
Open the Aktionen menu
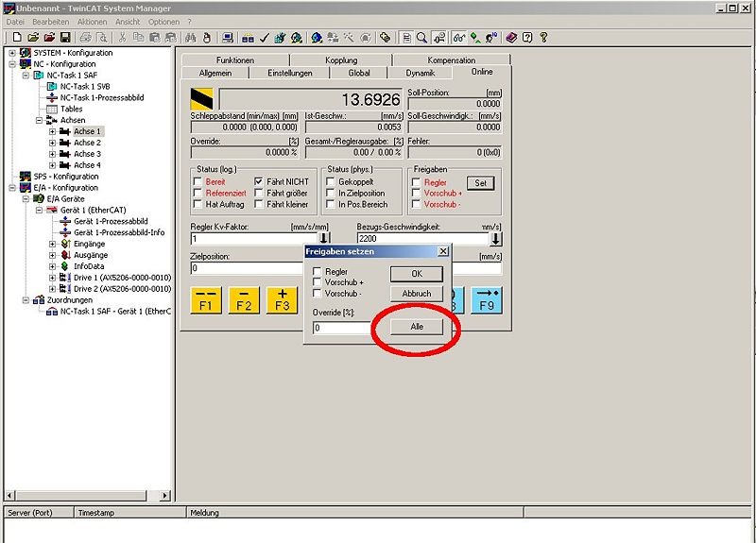coord(92,22)
